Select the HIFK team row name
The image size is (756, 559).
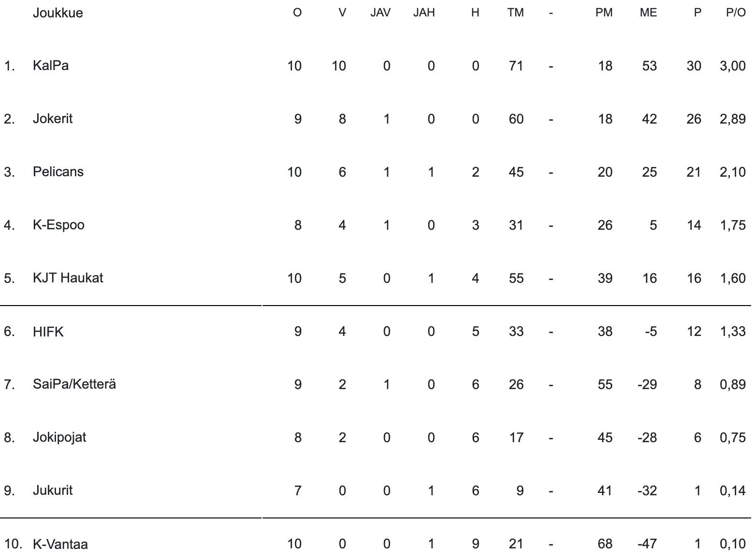48,332
